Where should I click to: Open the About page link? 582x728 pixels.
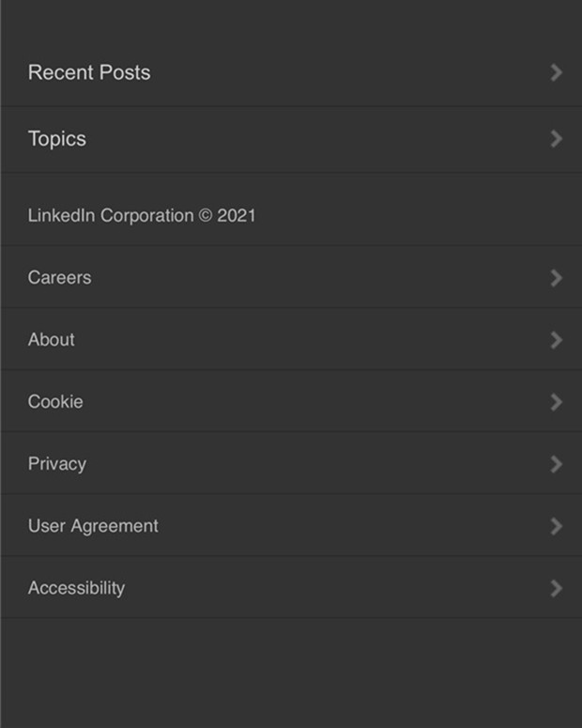coord(291,339)
